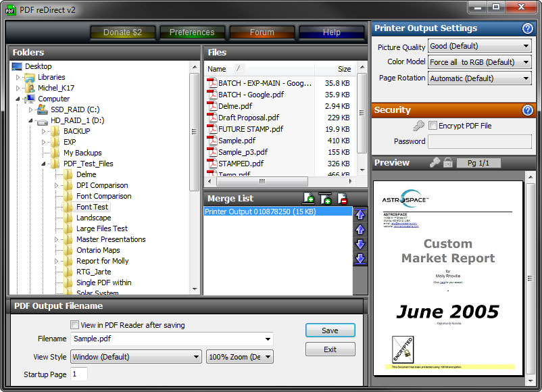Add selected file to the Merge List

pyautogui.click(x=308, y=198)
